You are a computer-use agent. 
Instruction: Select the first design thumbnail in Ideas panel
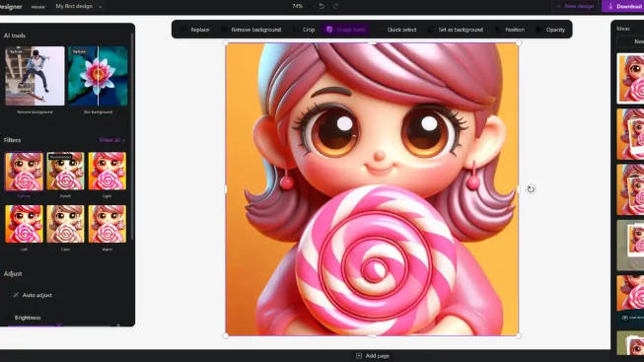pos(630,78)
